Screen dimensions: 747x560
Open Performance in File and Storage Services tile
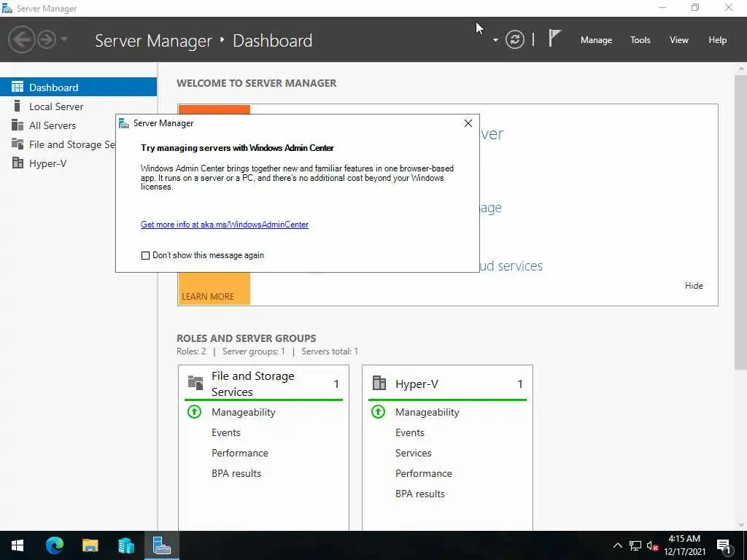point(239,453)
